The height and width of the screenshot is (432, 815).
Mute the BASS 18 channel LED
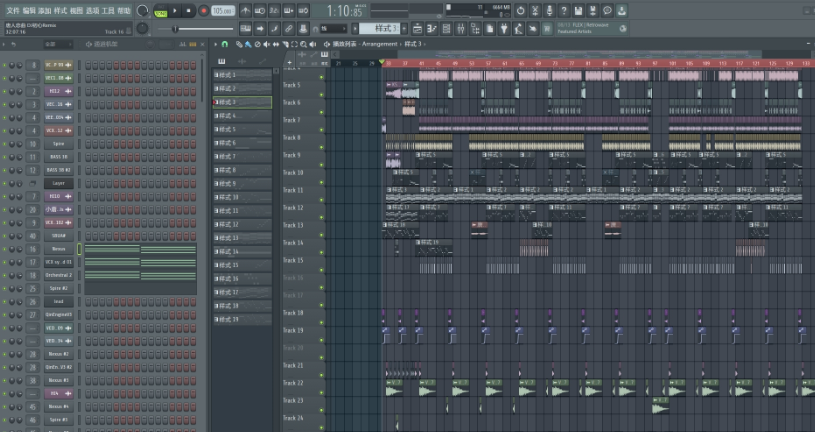point(5,157)
